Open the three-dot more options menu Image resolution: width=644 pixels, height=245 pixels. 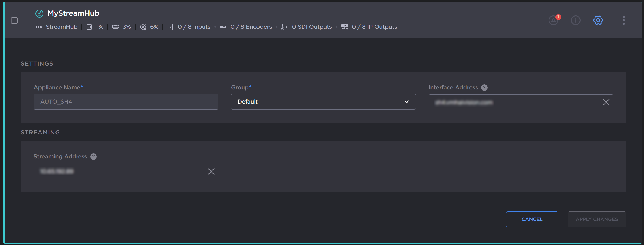click(x=624, y=20)
